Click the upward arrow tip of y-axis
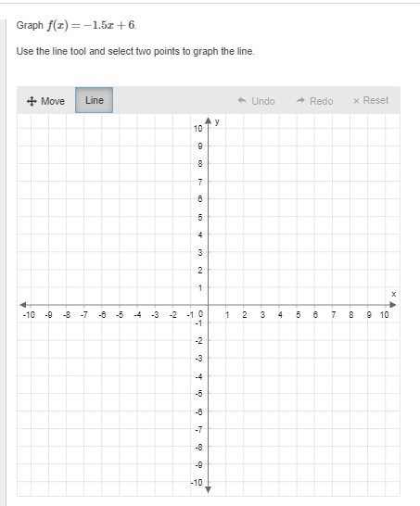420x506 pixels. pyautogui.click(x=209, y=120)
